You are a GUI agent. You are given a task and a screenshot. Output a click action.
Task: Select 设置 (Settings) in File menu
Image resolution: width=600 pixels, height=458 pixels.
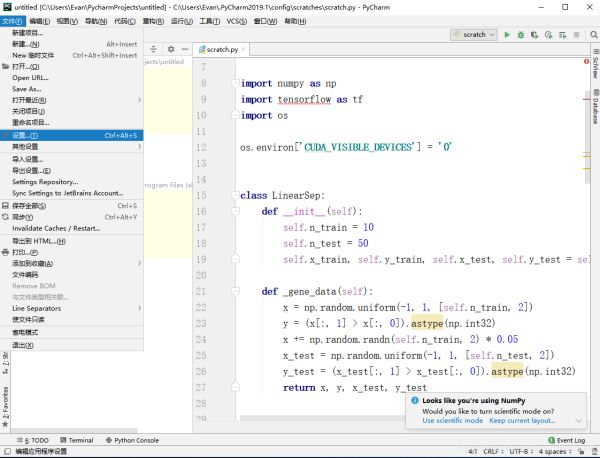[x=25, y=135]
